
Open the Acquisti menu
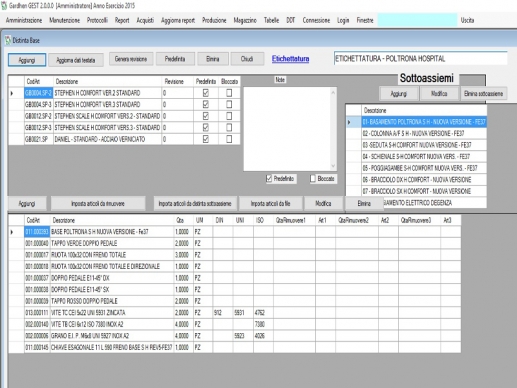point(145,20)
